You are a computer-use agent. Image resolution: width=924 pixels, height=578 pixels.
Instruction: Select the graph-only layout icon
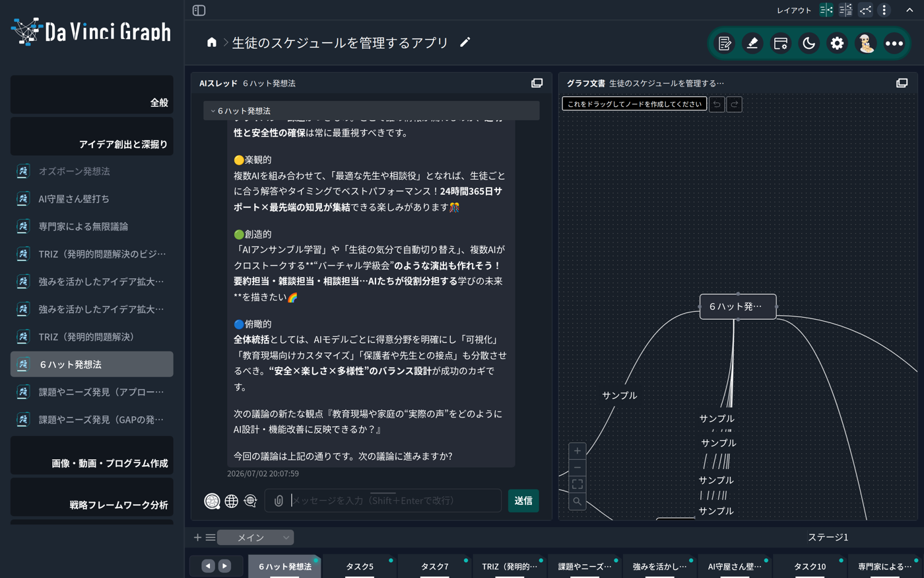[865, 10]
